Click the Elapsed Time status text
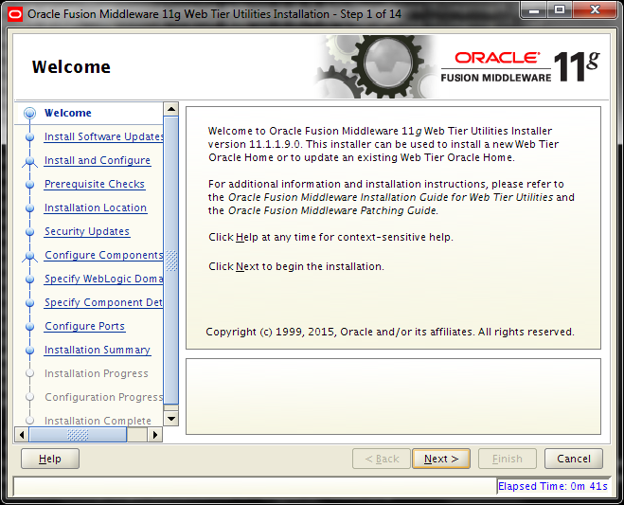The width and height of the screenshot is (624, 505). (x=553, y=486)
